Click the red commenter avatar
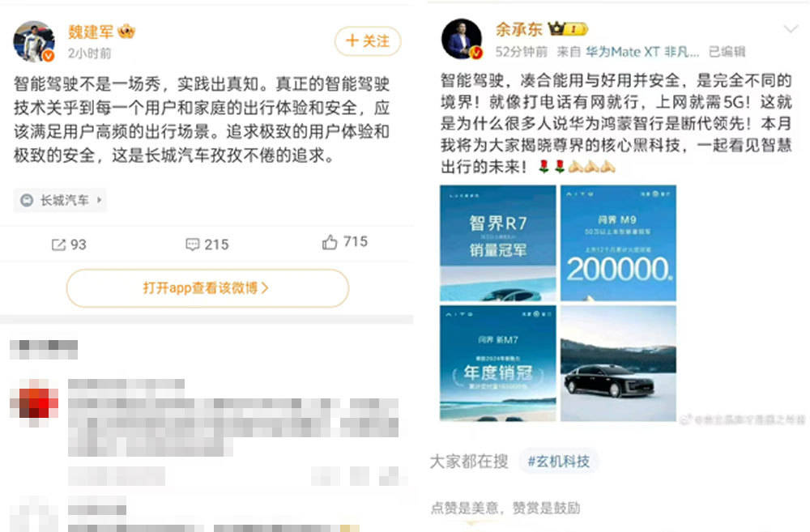This screenshot has height=532, width=810. (x=35, y=403)
